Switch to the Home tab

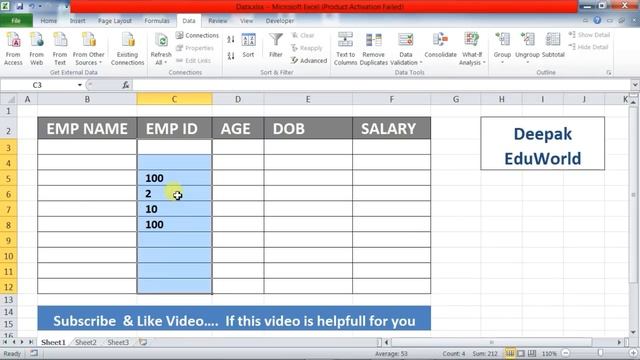[x=49, y=20]
